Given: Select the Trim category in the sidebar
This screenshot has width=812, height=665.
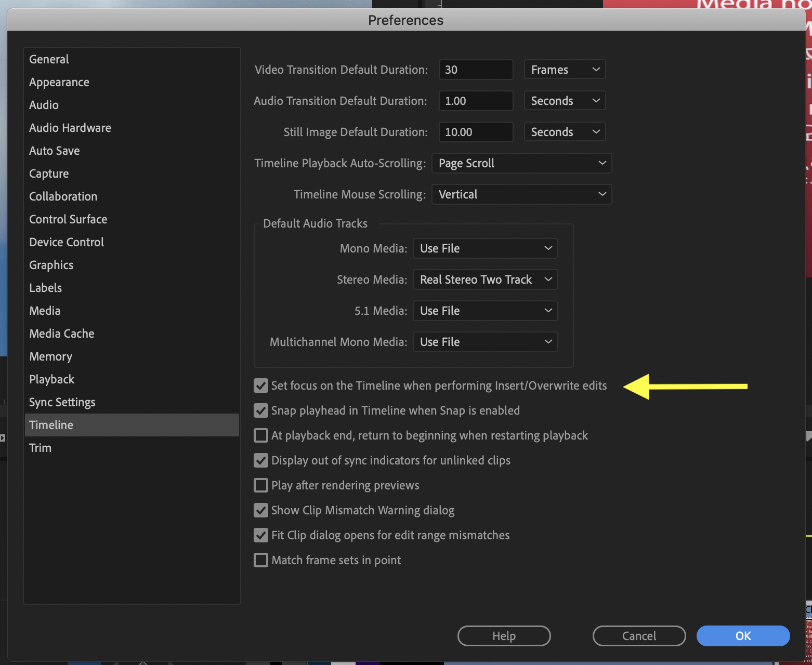Looking at the screenshot, I should pos(40,447).
